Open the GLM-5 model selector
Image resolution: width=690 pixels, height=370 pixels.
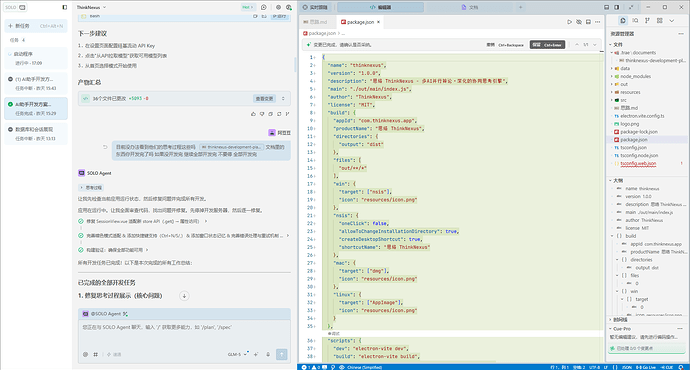(238, 354)
